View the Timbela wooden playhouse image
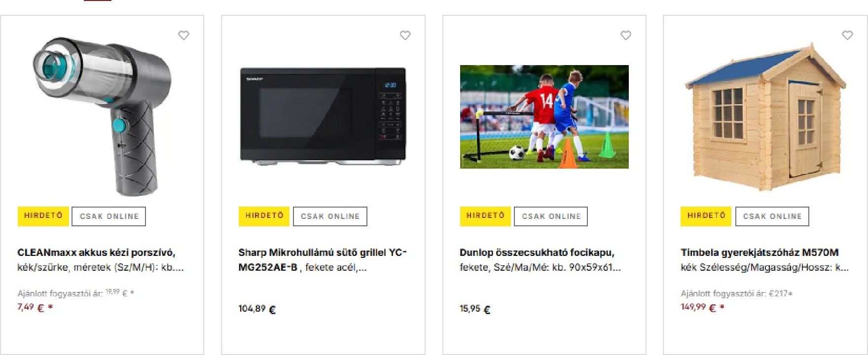The height and width of the screenshot is (355, 868). [766, 117]
